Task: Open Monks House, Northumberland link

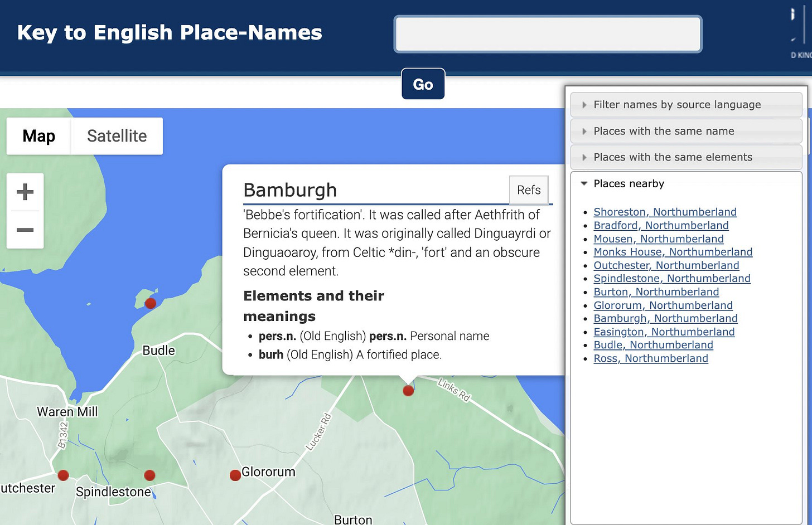Action: pyautogui.click(x=673, y=252)
